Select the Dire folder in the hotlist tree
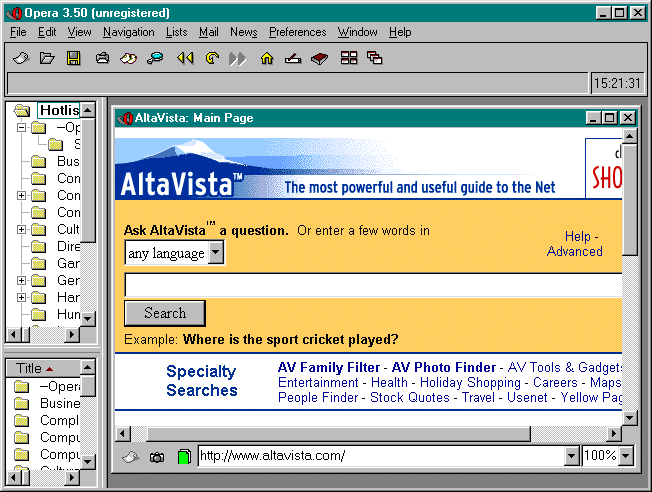Viewport: 652px width, 492px height. 68,246
